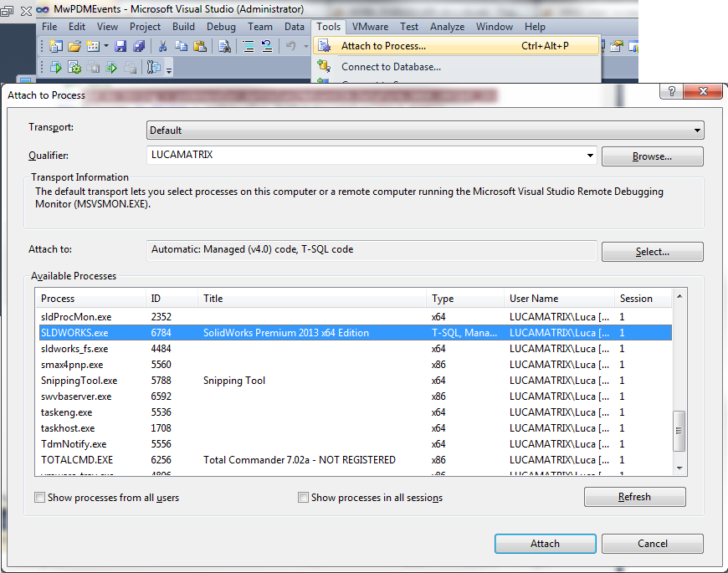Click the Undo arrow icon

(291, 46)
